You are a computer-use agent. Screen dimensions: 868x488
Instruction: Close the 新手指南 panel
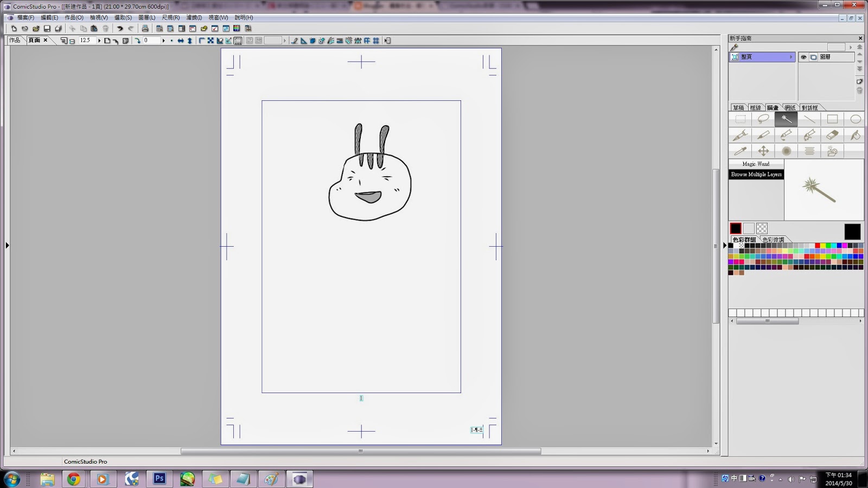pyautogui.click(x=860, y=38)
